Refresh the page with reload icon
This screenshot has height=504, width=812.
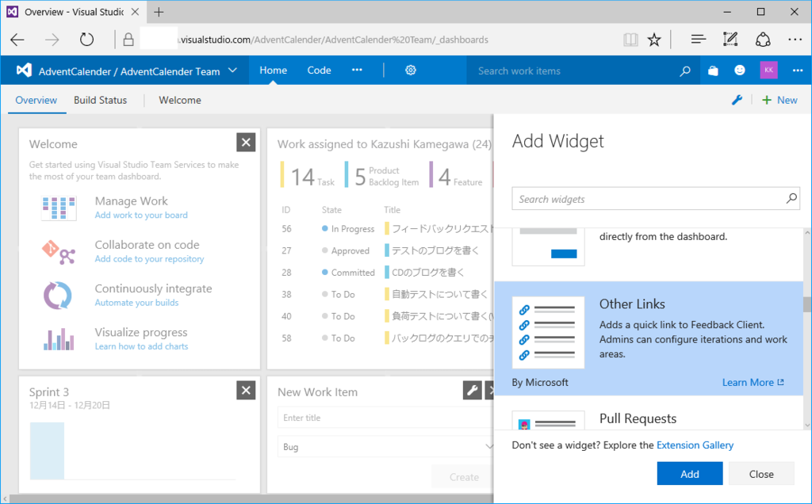[x=86, y=40]
